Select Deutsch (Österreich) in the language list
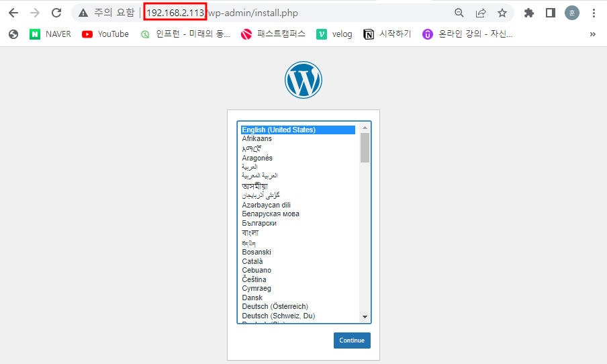Screen dimensions: 607x364 298,307
